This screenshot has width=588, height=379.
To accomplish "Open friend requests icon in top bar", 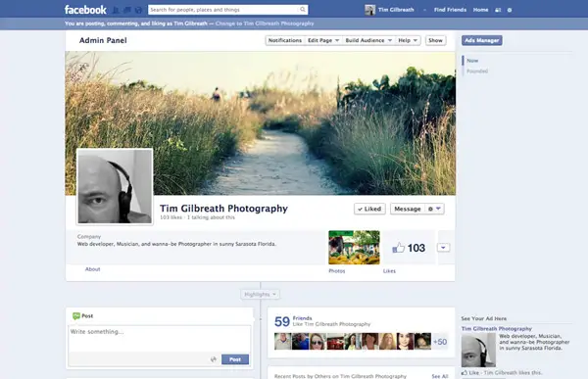I will [116, 10].
